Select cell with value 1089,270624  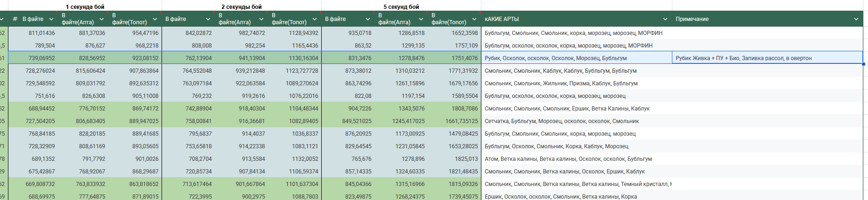pos(295,83)
